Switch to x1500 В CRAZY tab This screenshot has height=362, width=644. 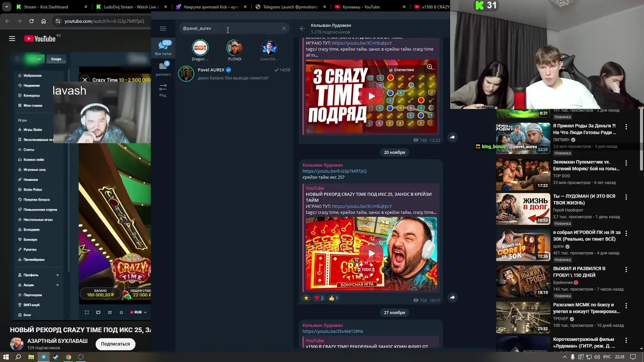(431, 7)
